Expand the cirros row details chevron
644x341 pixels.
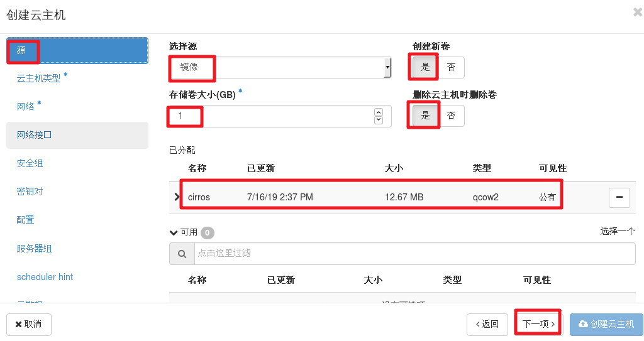(x=177, y=197)
